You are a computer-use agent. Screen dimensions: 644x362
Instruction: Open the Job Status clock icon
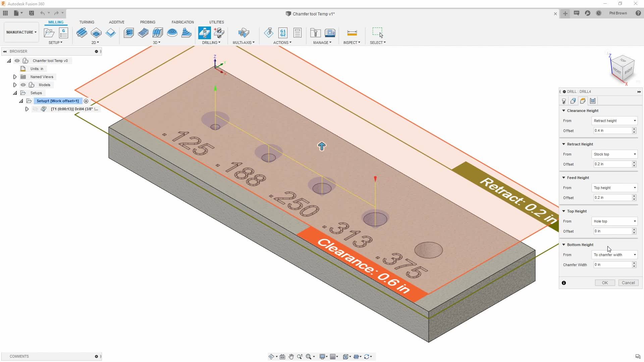599,13
